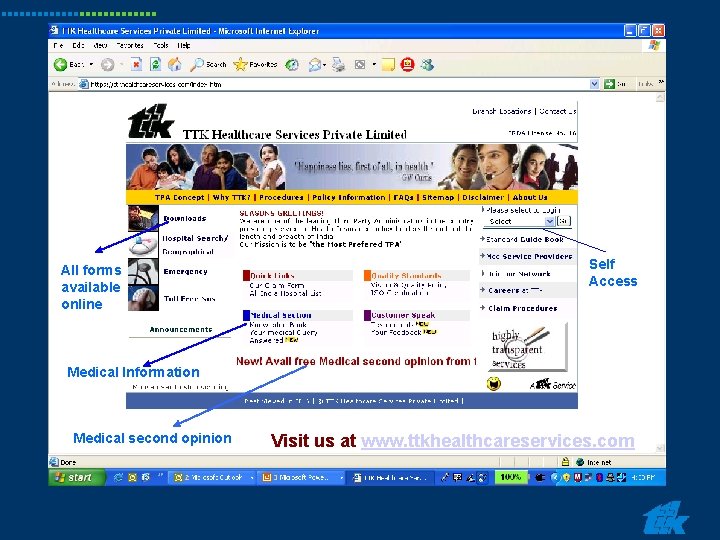
Task: Click Contact Us link
Action: pyautogui.click(x=557, y=111)
